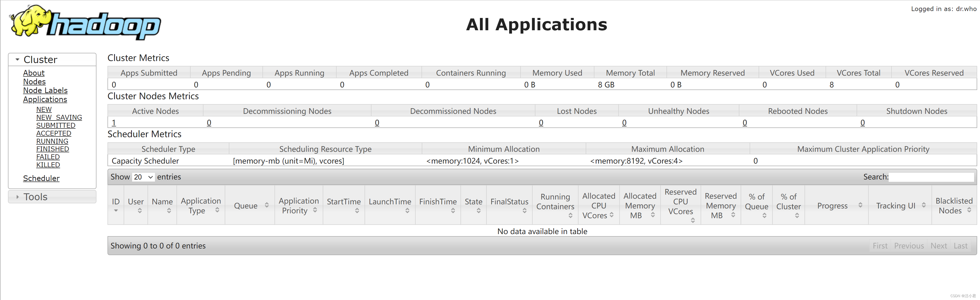Sort by Blacklisted Nodes column icon

[969, 210]
